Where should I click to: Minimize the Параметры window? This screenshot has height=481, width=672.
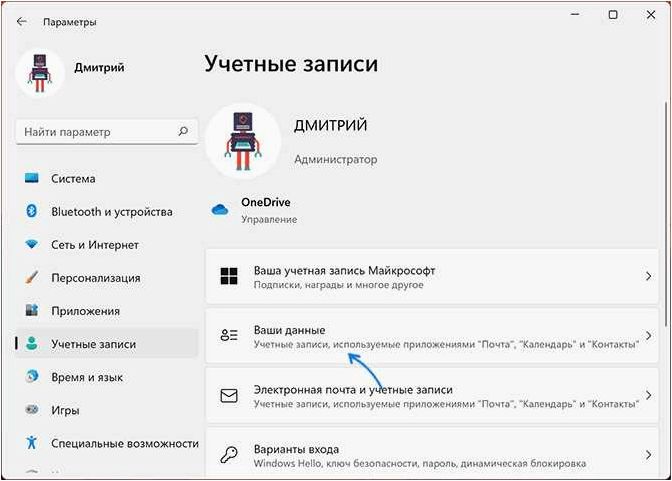pyautogui.click(x=575, y=15)
